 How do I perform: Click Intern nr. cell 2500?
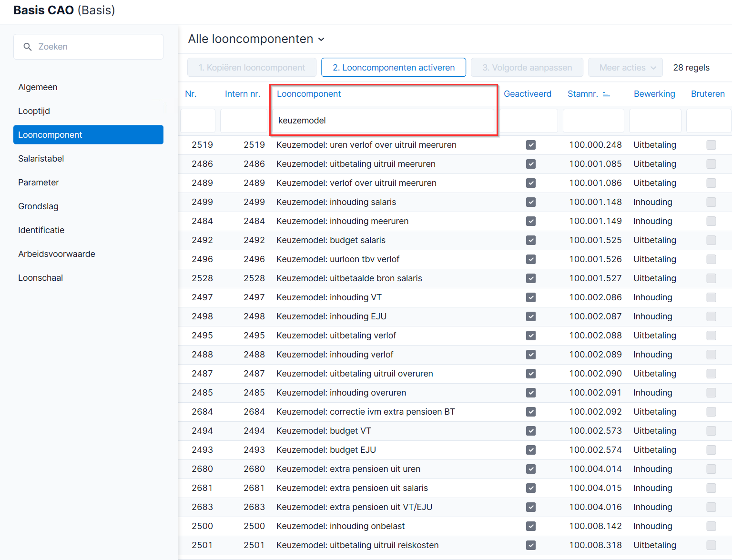[254, 526]
